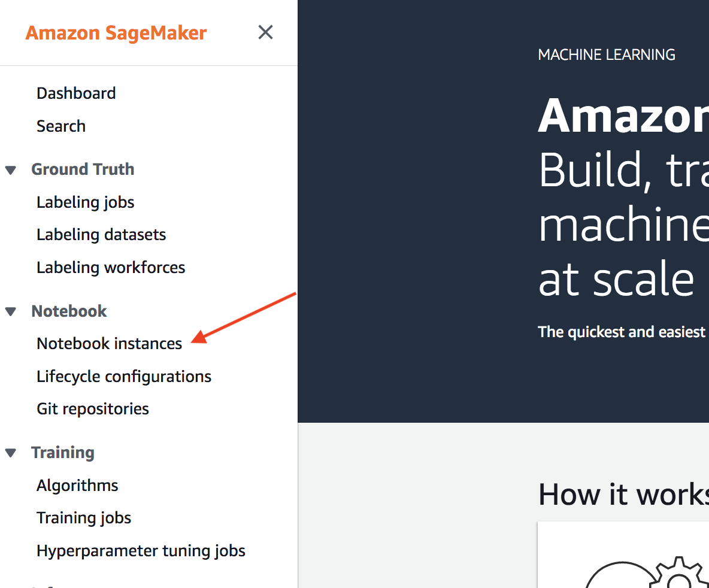
Task: Open Labeling workforces
Action: 111,267
